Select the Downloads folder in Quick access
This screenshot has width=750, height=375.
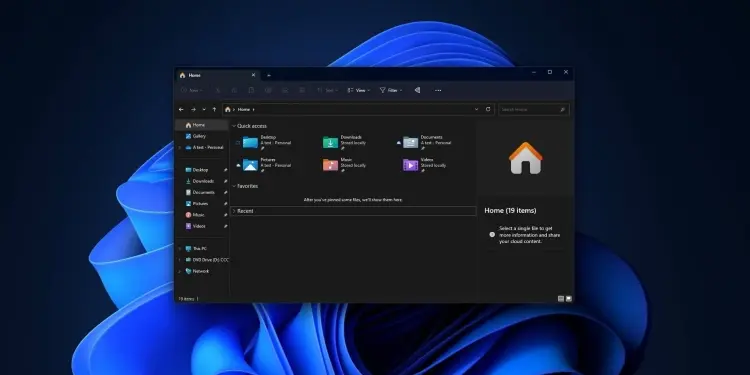[x=345, y=143]
